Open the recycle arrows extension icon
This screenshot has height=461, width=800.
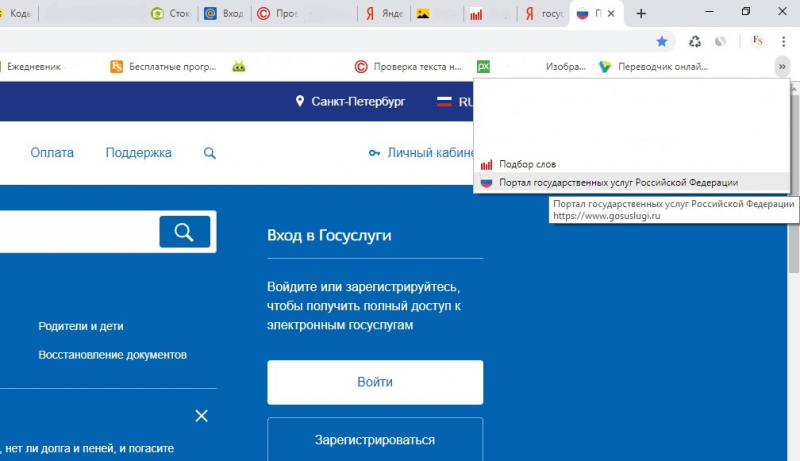pos(694,41)
